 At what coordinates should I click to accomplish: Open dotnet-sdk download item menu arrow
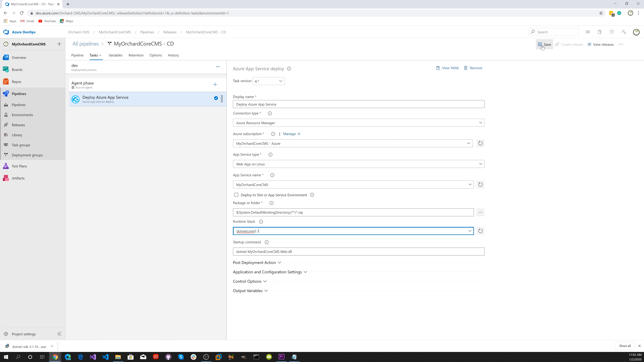[x=52, y=346]
